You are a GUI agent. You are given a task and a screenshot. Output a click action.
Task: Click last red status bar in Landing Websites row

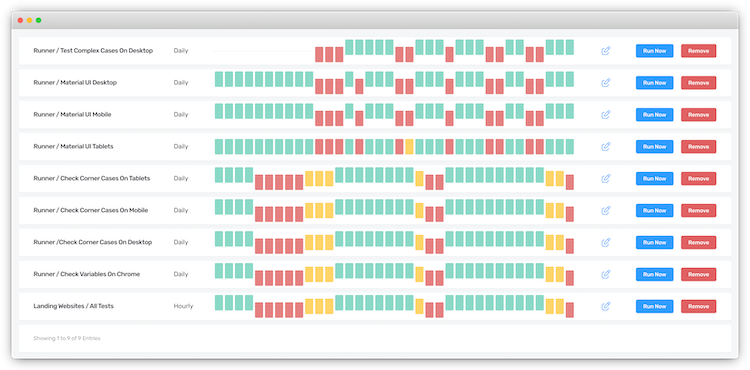point(570,310)
